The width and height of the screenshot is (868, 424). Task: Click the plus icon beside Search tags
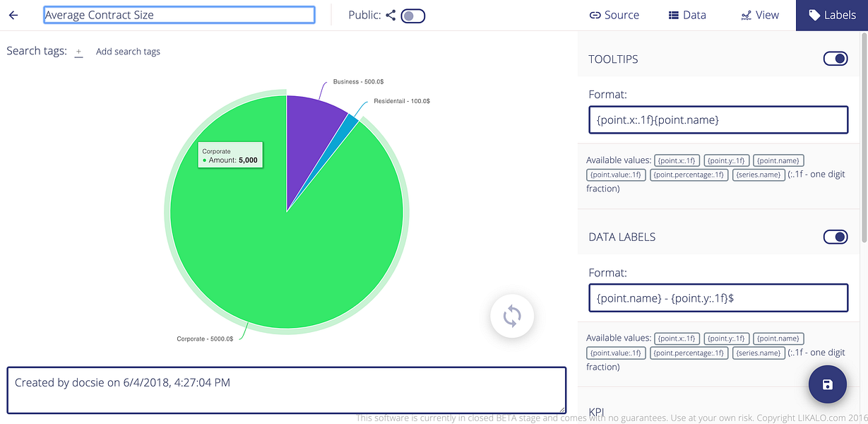78,52
